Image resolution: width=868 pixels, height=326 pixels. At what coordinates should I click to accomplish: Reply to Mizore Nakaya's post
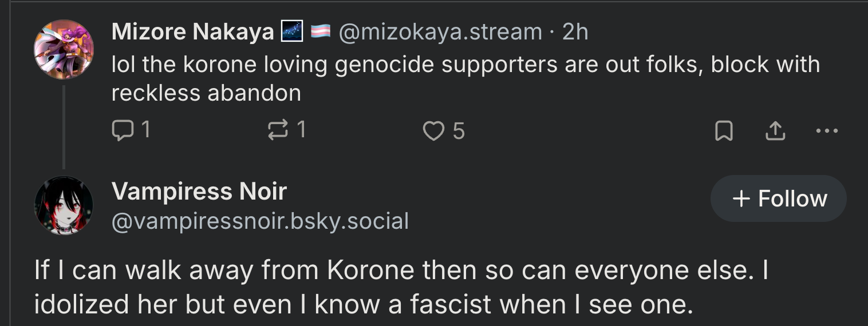(x=121, y=131)
